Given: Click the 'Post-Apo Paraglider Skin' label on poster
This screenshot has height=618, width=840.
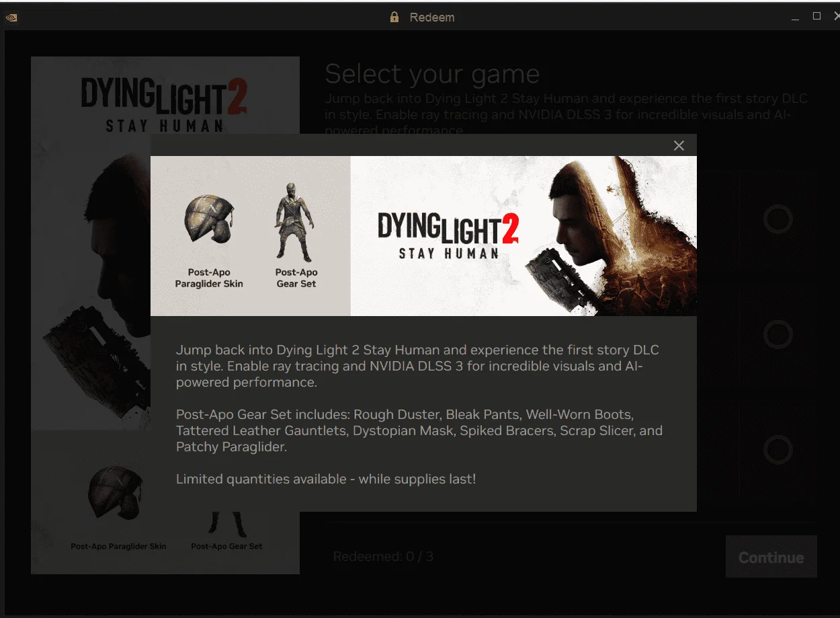Looking at the screenshot, I should pyautogui.click(x=118, y=546).
